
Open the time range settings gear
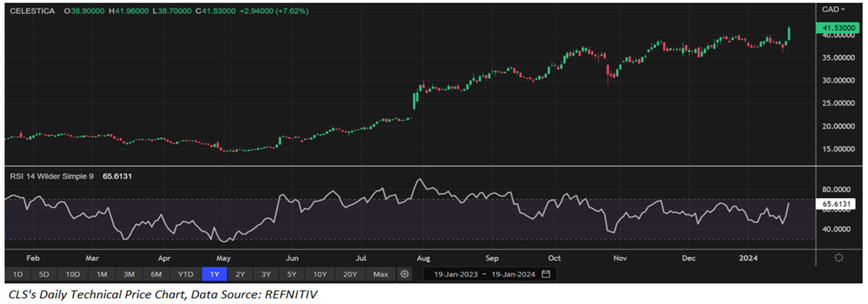405,274
